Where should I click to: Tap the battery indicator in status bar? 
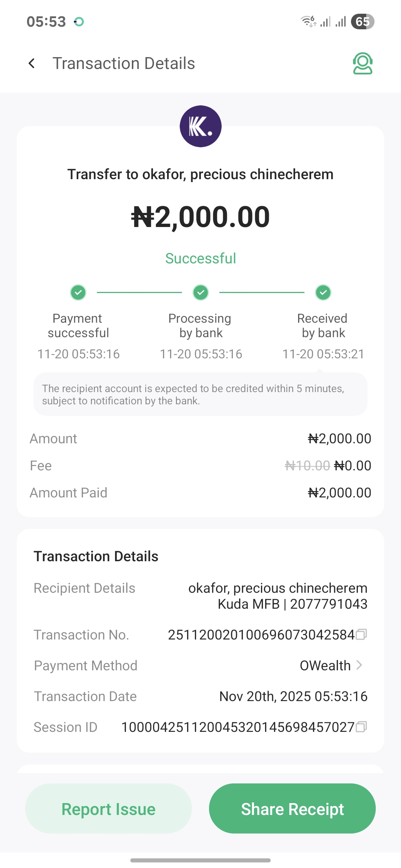362,22
